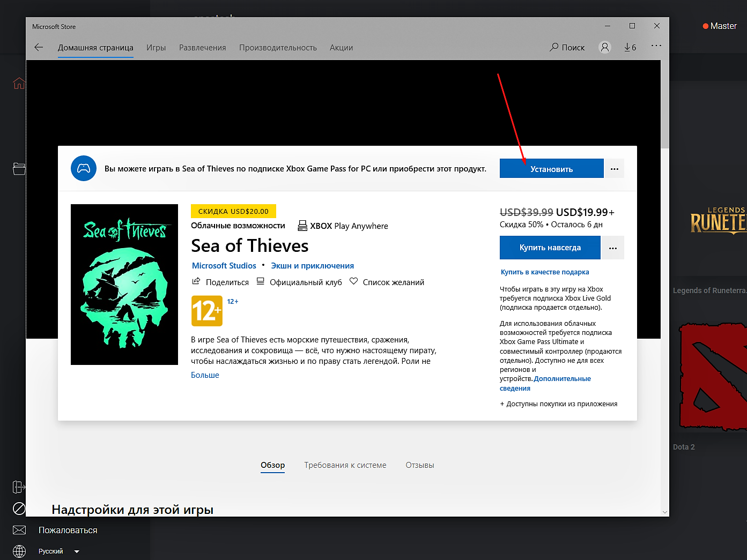The height and width of the screenshot is (560, 747).
Task: Click the XBOX Play Anywhere icon
Action: [302, 226]
